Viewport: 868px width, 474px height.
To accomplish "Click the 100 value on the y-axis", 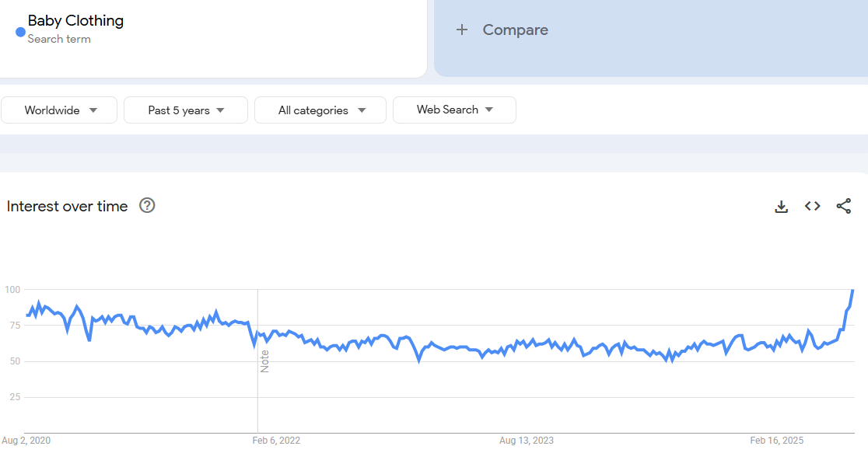I will pyautogui.click(x=12, y=290).
